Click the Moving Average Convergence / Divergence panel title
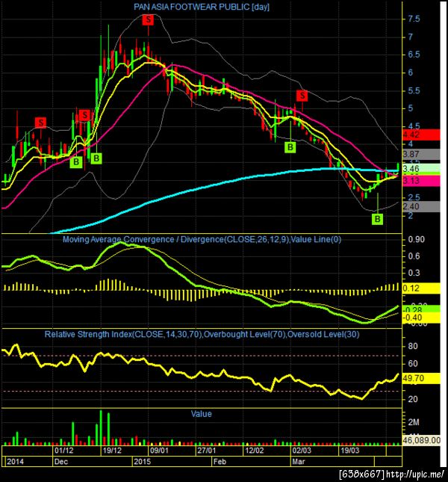This screenshot has height=482, width=448. (x=202, y=239)
